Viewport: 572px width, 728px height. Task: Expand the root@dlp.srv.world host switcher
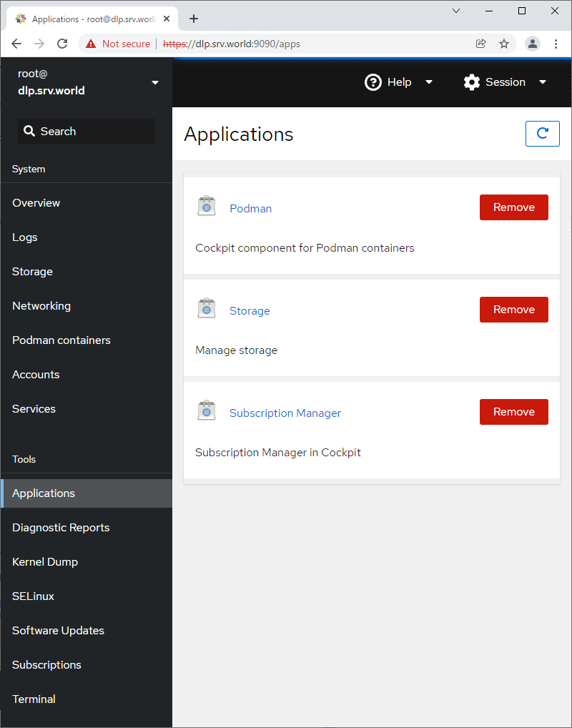click(155, 82)
